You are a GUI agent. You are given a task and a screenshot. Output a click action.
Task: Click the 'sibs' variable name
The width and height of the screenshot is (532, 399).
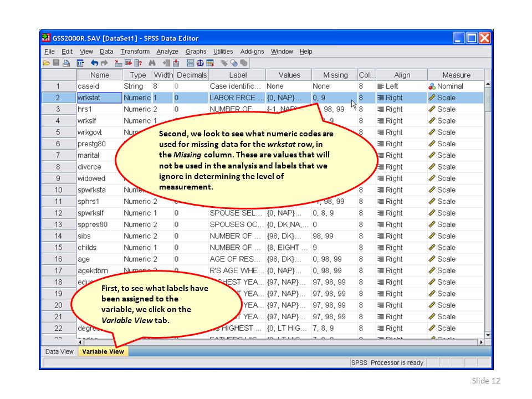click(x=84, y=236)
